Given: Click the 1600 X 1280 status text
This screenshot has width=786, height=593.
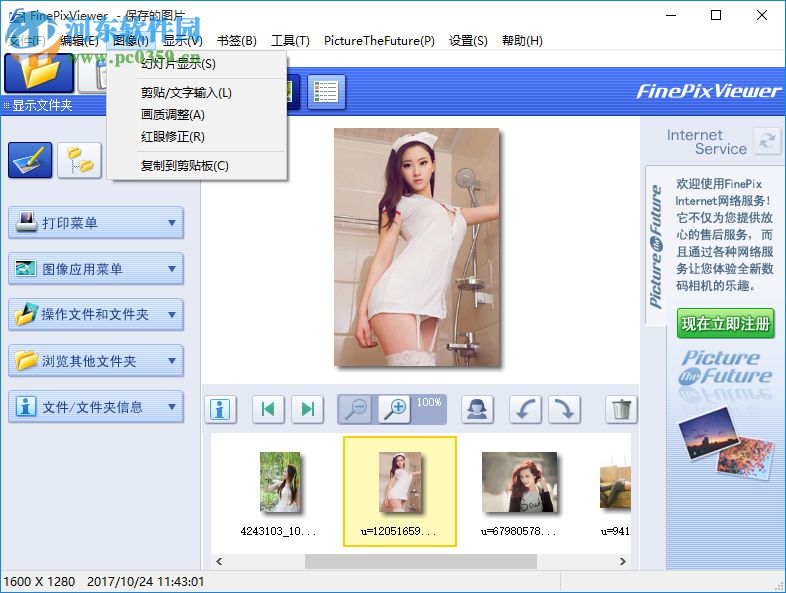Looking at the screenshot, I should coord(39,581).
